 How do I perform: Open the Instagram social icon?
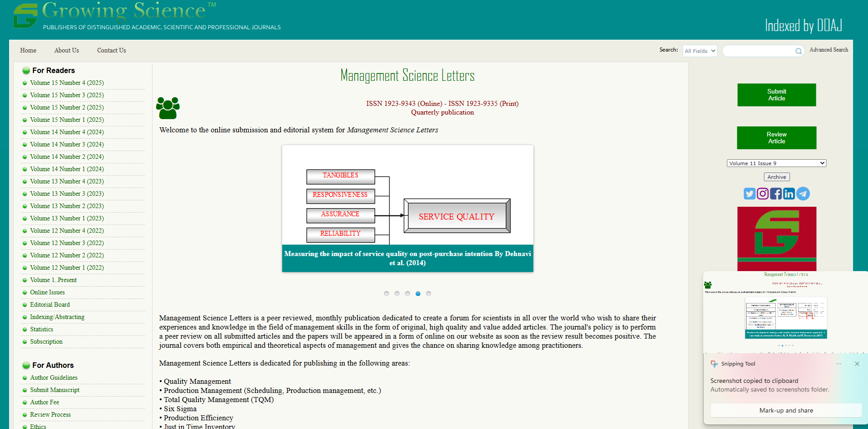(x=763, y=194)
